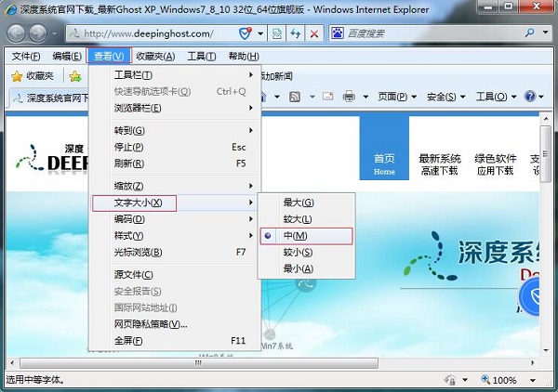Open the Edit (编辑) menu
This screenshot has height=392, width=558.
[67, 56]
